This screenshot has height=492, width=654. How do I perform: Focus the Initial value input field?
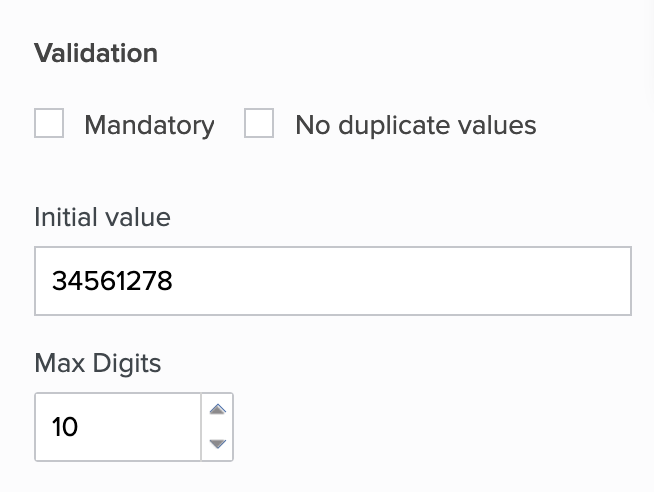(332, 281)
